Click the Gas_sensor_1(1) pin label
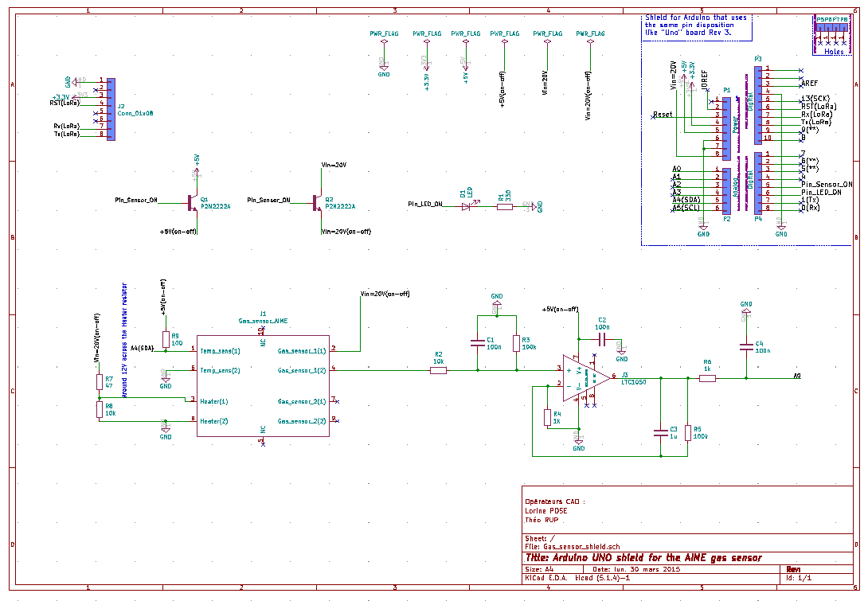Screen dimensions: 868x601 tap(302, 351)
